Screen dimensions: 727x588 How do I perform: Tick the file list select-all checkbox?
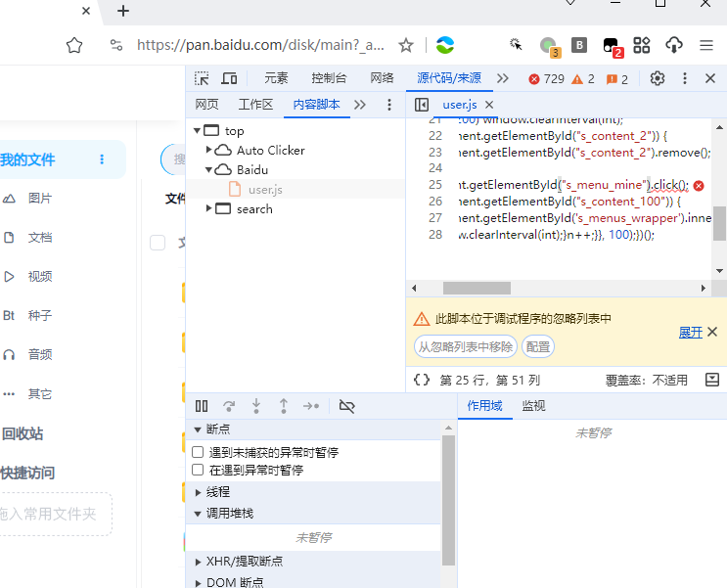pos(158,243)
